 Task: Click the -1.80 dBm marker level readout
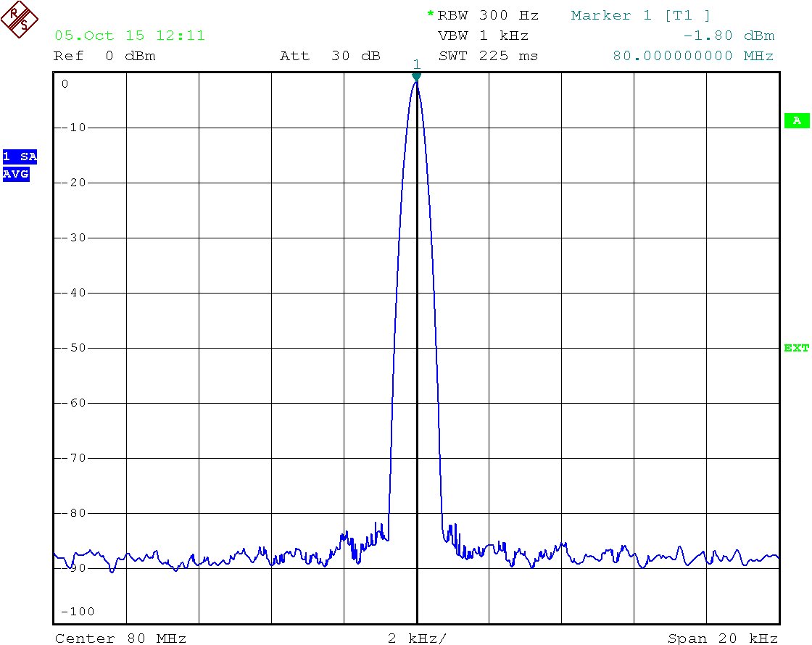(729, 36)
